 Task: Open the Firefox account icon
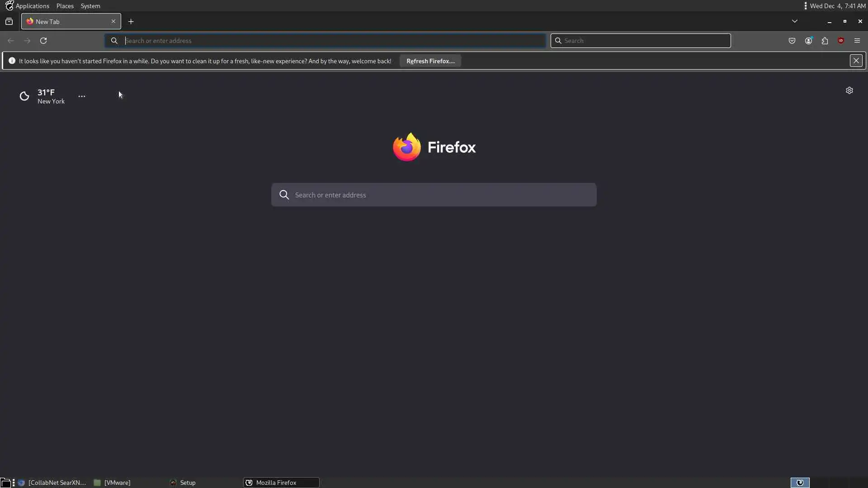click(x=808, y=41)
